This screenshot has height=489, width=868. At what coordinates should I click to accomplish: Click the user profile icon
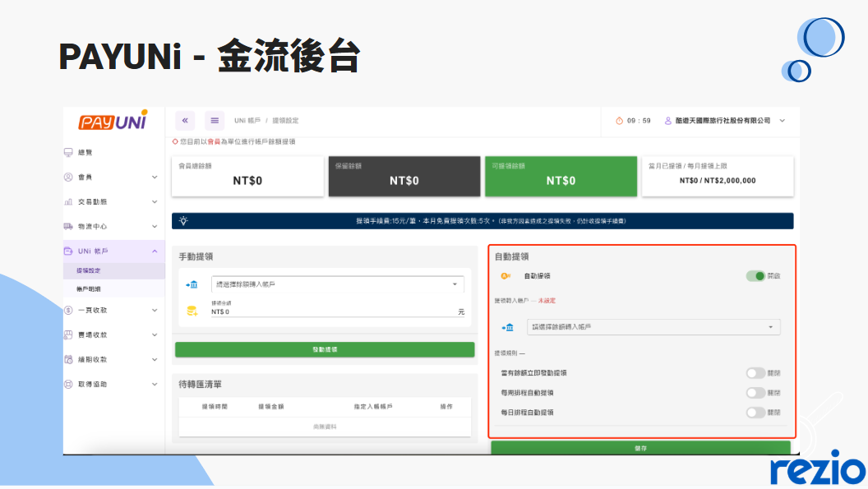click(x=667, y=121)
